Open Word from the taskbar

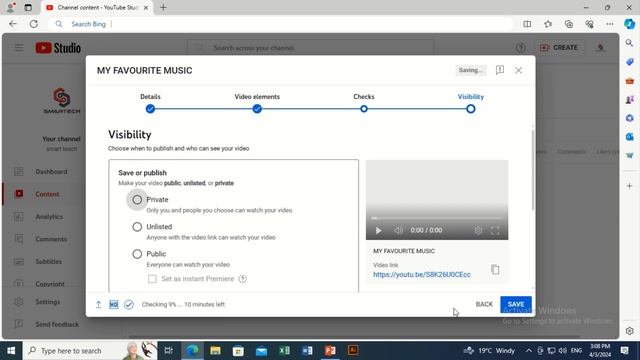tap(307, 351)
